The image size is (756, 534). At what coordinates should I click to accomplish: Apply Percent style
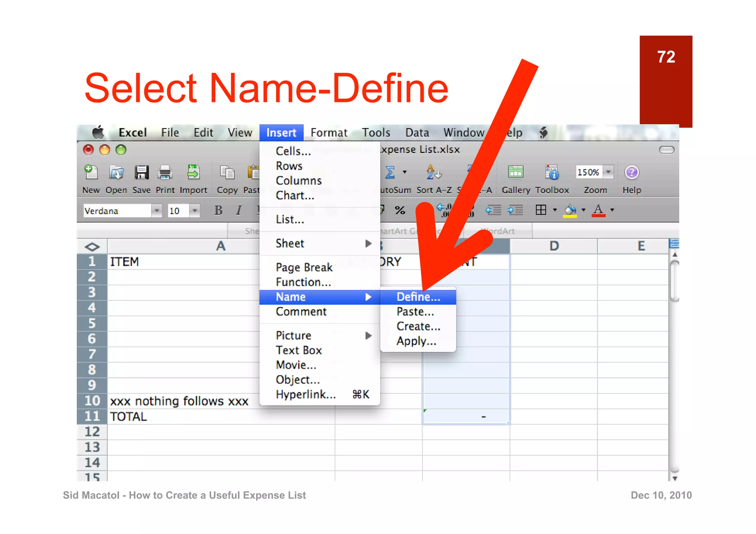tap(400, 210)
